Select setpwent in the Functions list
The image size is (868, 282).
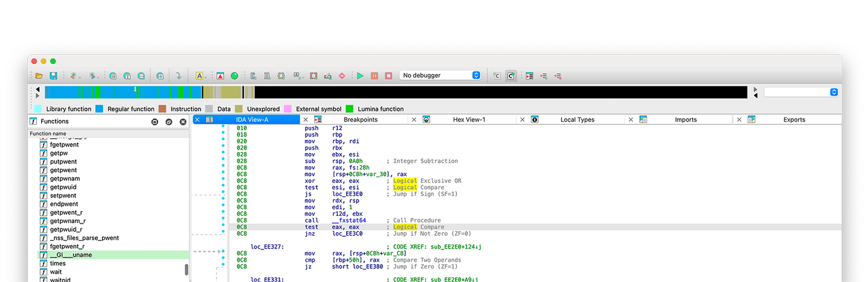pos(63,196)
